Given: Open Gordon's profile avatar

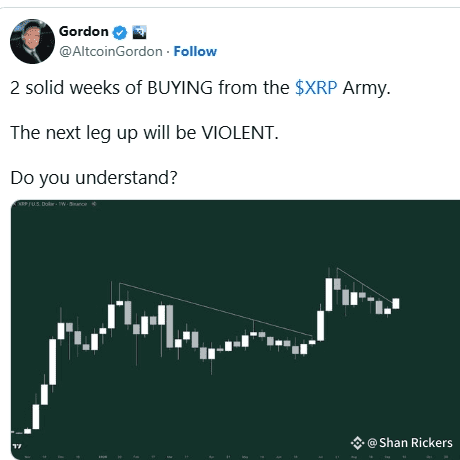Looking at the screenshot, I should pos(32,41).
